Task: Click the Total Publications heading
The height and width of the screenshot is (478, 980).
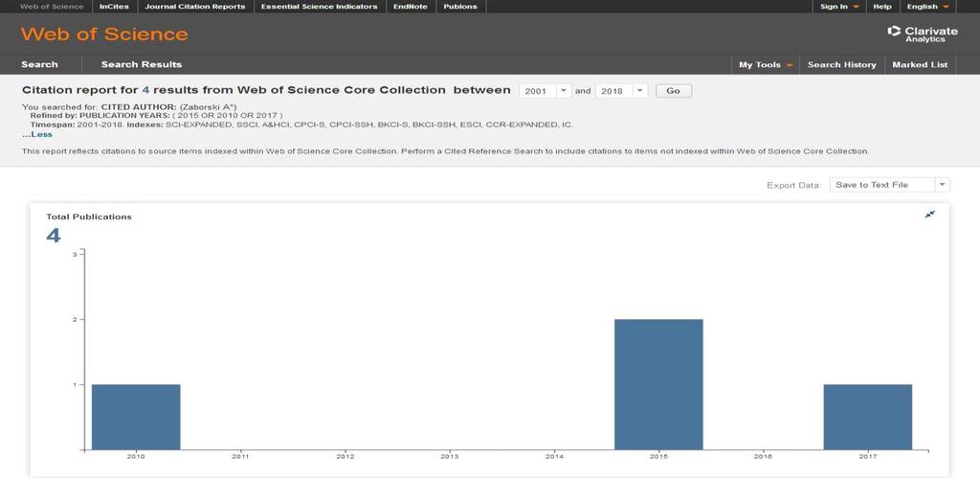Action: [89, 217]
